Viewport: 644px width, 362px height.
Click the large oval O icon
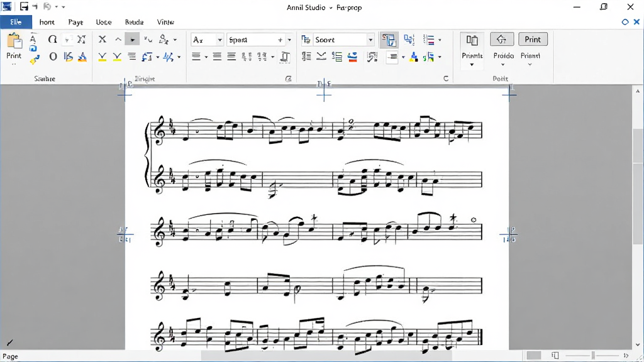(x=53, y=57)
